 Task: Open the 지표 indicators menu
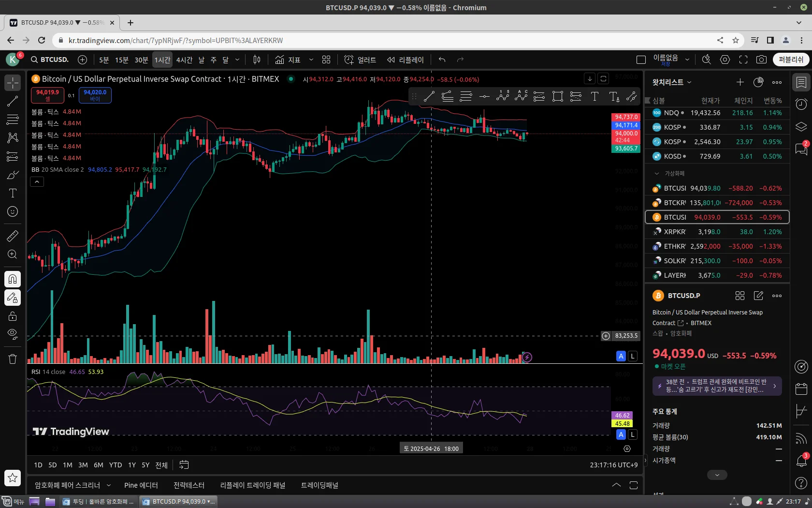coord(288,60)
